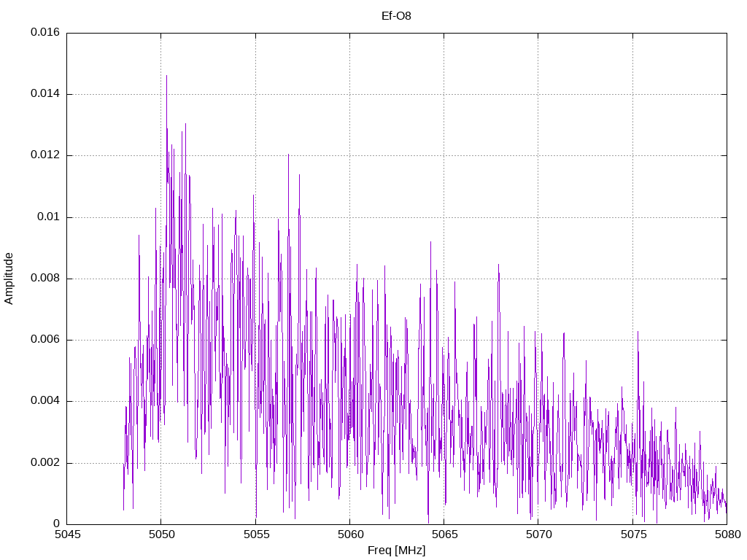Click the y-axis tick label 0 at origin
This screenshot has width=747, height=560.
pos(57,524)
